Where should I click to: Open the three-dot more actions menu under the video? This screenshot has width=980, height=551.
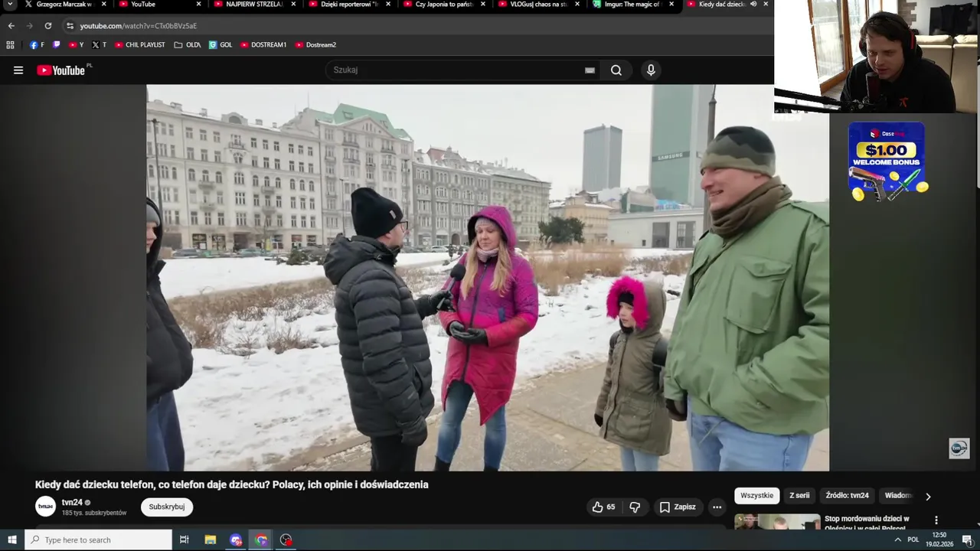[717, 507]
